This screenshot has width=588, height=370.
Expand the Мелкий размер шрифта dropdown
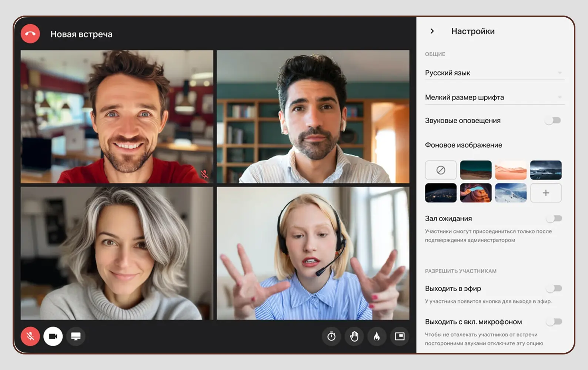(494, 97)
